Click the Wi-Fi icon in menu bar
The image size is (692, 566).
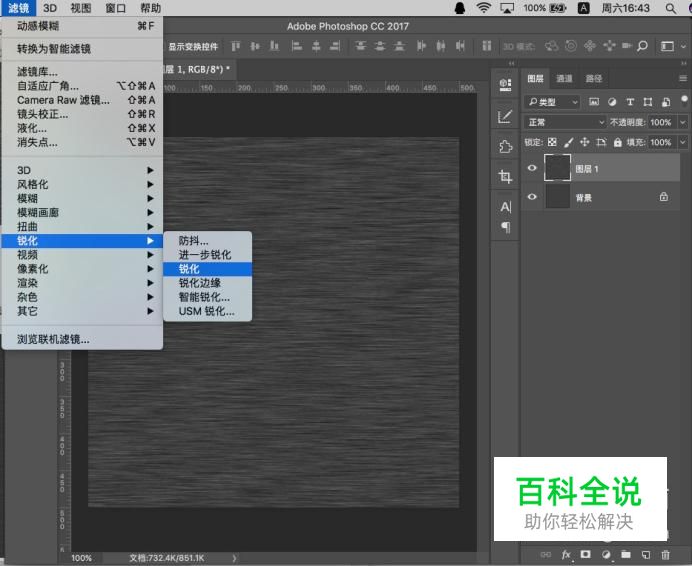[x=484, y=8]
